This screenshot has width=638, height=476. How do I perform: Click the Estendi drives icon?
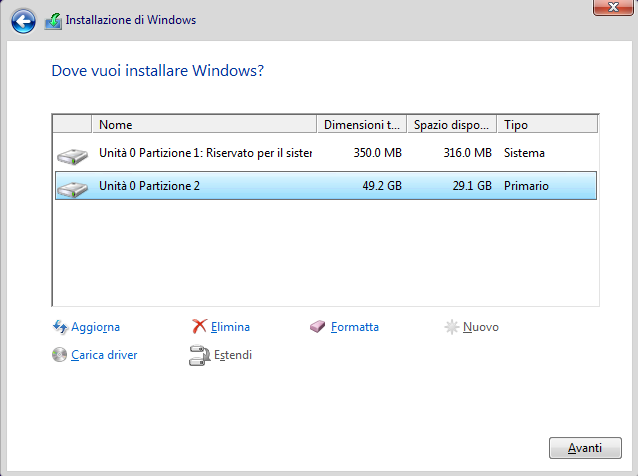click(x=199, y=355)
